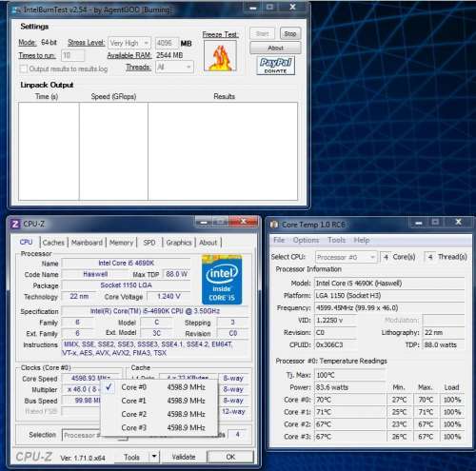476x471 pixels.
Task: Click the CPU-Z Core Voltage 1.240 V value
Action: pyautogui.click(x=169, y=297)
